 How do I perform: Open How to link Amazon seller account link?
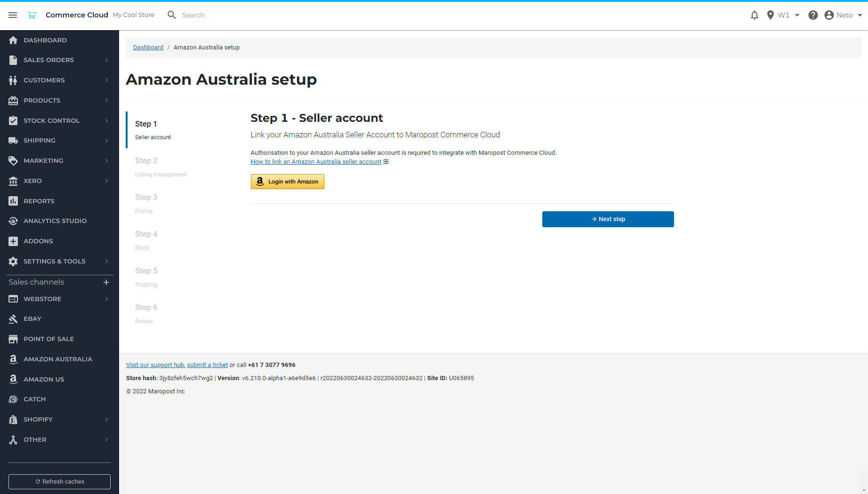pos(316,162)
